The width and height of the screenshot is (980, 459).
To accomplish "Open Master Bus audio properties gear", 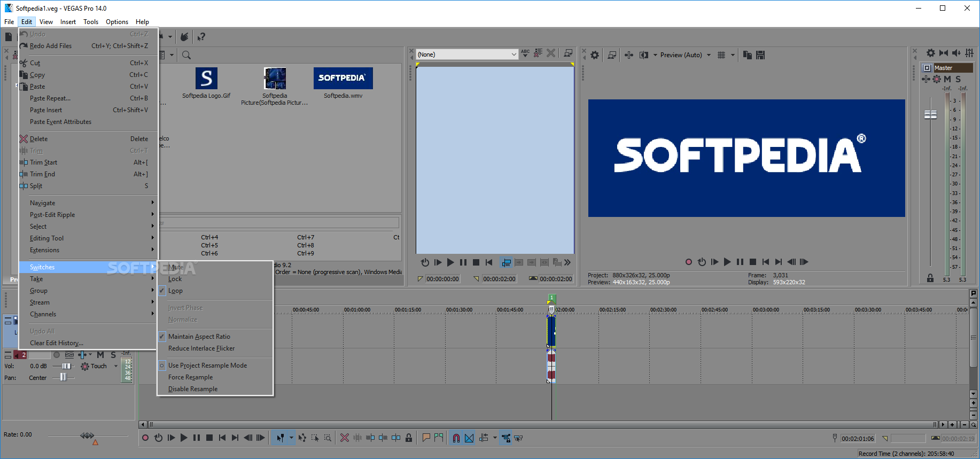I will click(x=931, y=53).
